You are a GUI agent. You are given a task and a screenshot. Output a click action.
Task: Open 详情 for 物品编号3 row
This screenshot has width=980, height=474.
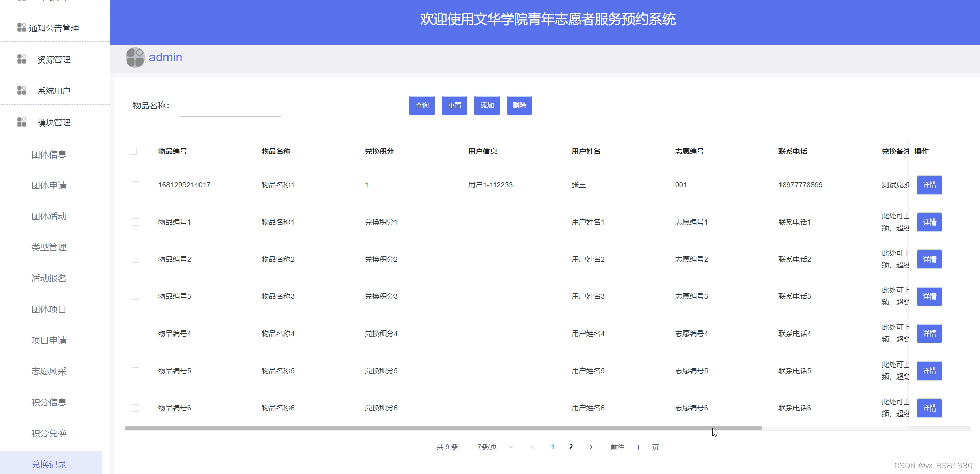(929, 296)
